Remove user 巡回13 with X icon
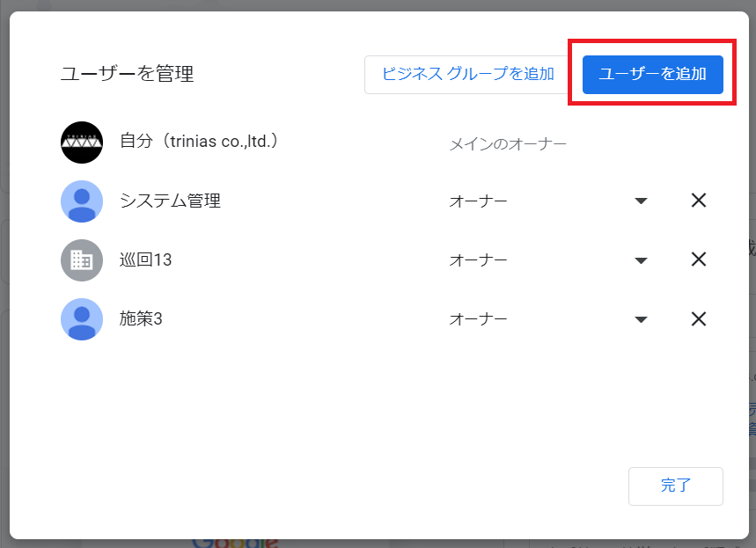 [x=699, y=259]
